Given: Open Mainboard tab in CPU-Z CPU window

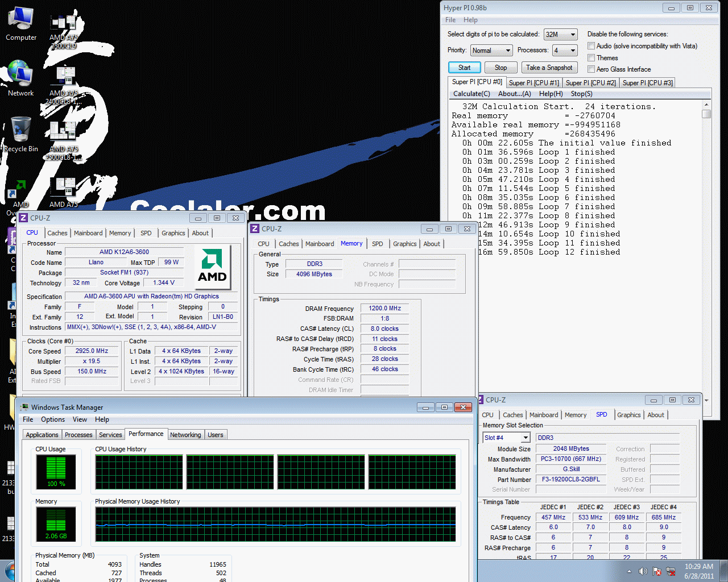Looking at the screenshot, I should [x=88, y=233].
